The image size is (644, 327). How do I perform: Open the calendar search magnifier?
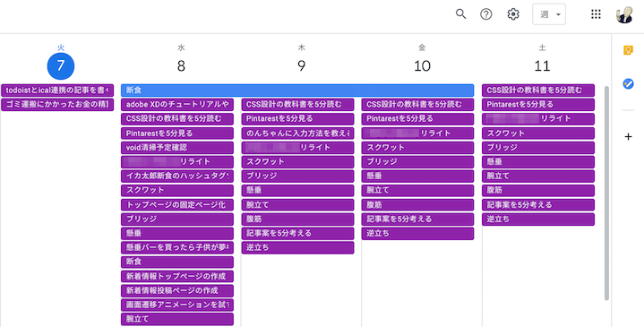[x=460, y=14]
